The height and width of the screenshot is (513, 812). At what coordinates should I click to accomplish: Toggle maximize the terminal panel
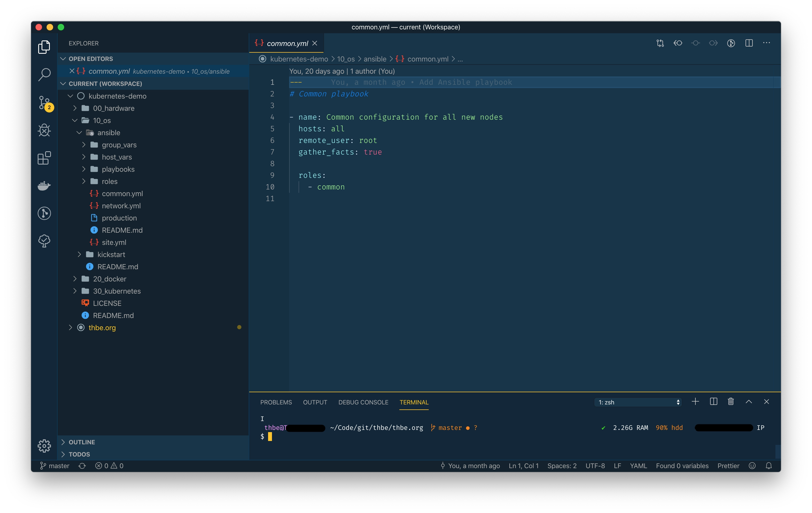[x=749, y=402]
